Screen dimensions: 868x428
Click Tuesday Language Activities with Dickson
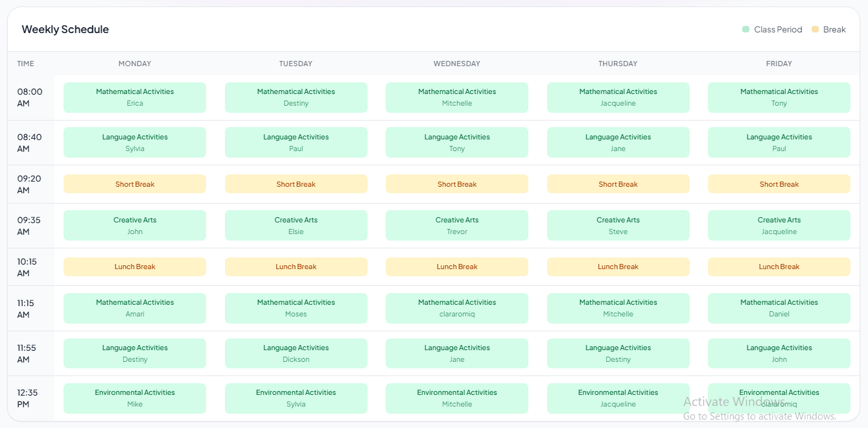(296, 353)
